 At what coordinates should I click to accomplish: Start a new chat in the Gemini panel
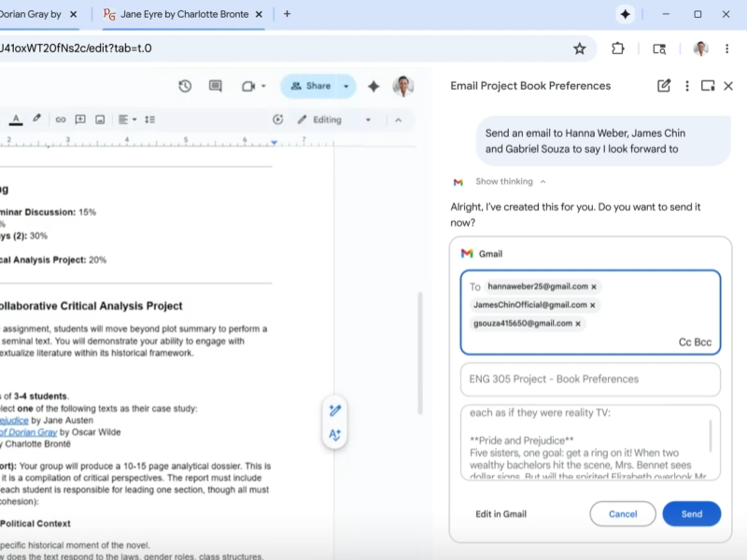coord(663,85)
